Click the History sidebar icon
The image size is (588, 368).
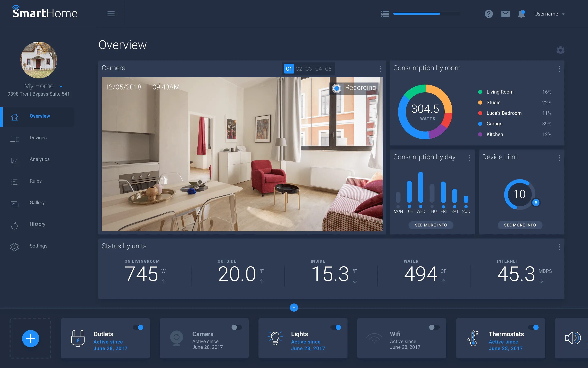(14, 224)
